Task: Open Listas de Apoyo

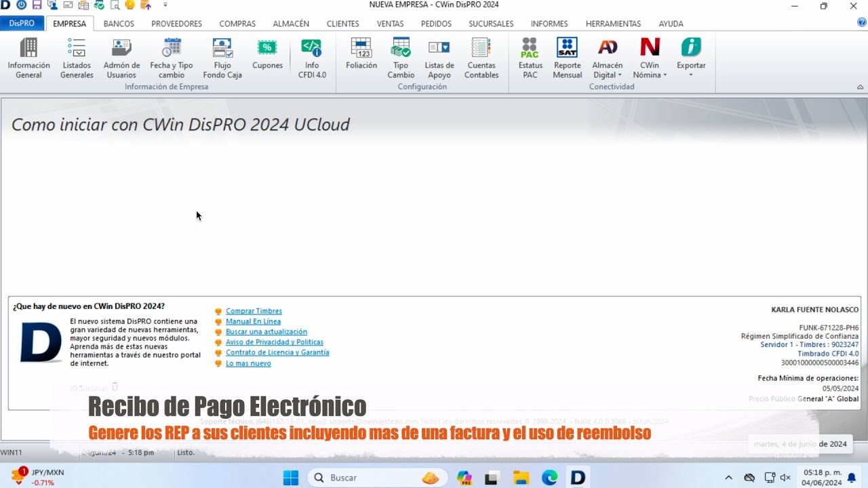Action: tap(439, 58)
